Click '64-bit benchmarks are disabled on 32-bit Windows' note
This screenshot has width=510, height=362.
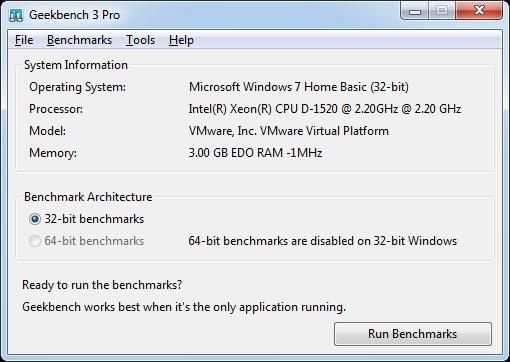(323, 241)
